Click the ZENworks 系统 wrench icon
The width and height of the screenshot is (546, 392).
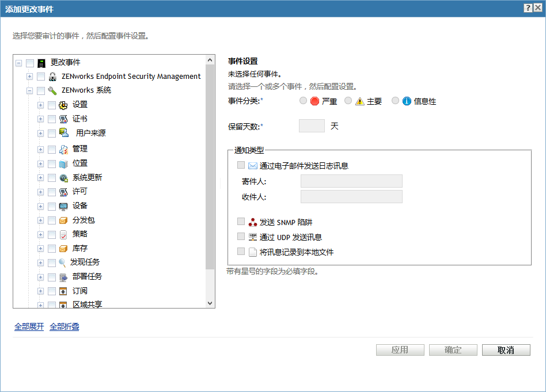(x=52, y=90)
